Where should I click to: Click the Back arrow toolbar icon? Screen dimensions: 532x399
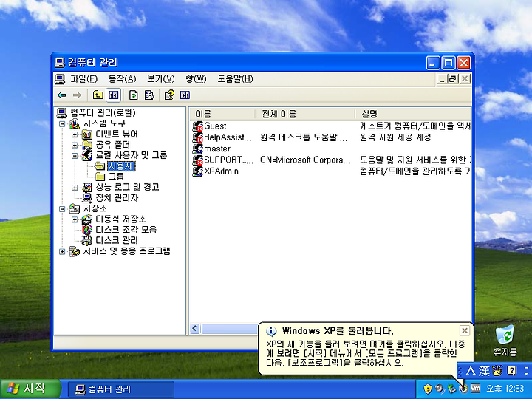tap(62, 95)
